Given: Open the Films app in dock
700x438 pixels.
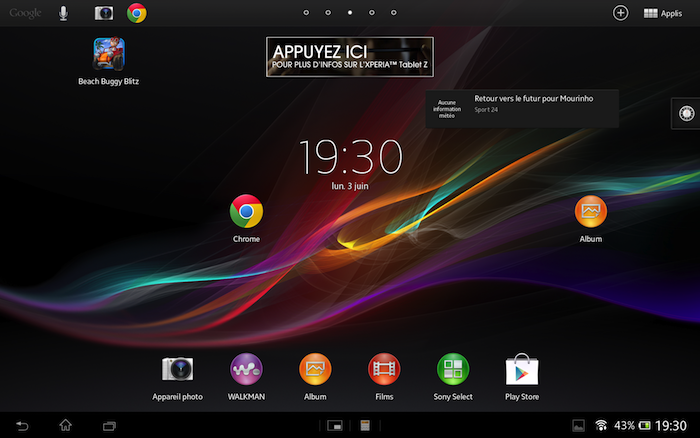Looking at the screenshot, I should click(x=384, y=370).
